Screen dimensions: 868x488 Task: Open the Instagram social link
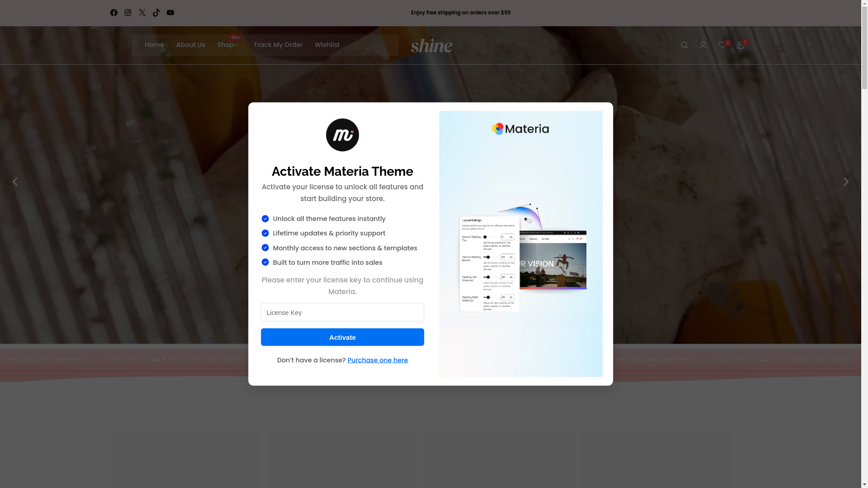pyautogui.click(x=128, y=13)
